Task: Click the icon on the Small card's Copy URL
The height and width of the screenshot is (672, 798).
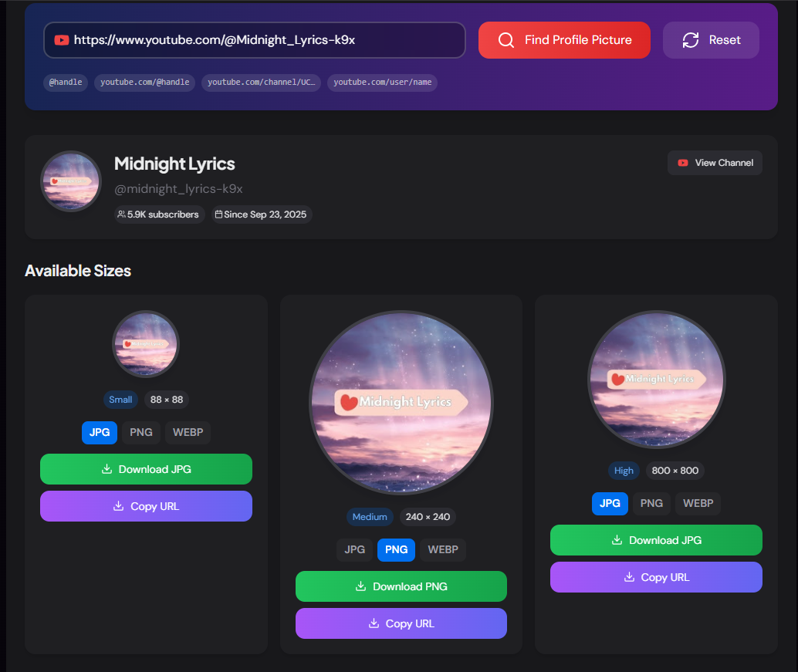Action: click(x=118, y=505)
